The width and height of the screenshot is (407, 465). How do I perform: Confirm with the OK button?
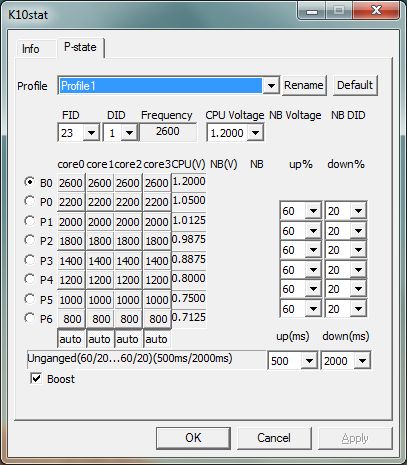(x=193, y=438)
